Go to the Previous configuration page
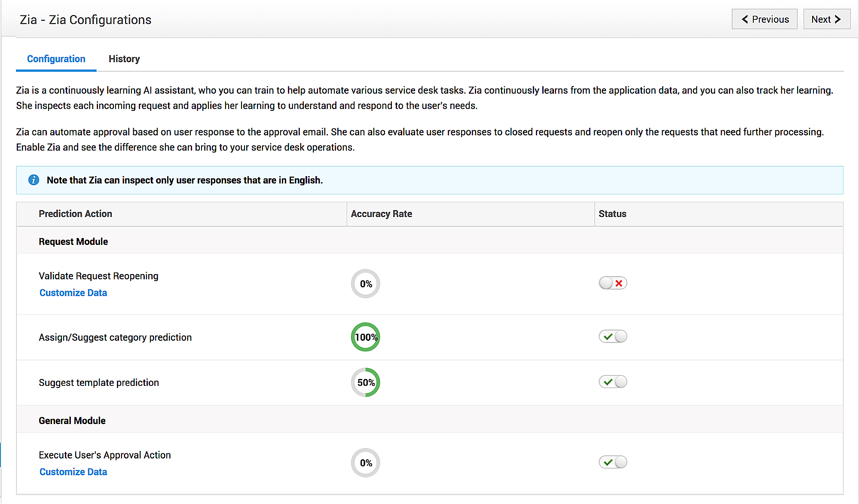Screen dimensions: 859x504 point(764,19)
